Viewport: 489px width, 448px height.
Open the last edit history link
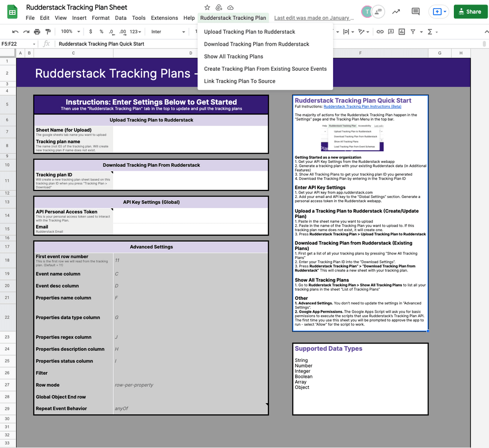point(314,18)
